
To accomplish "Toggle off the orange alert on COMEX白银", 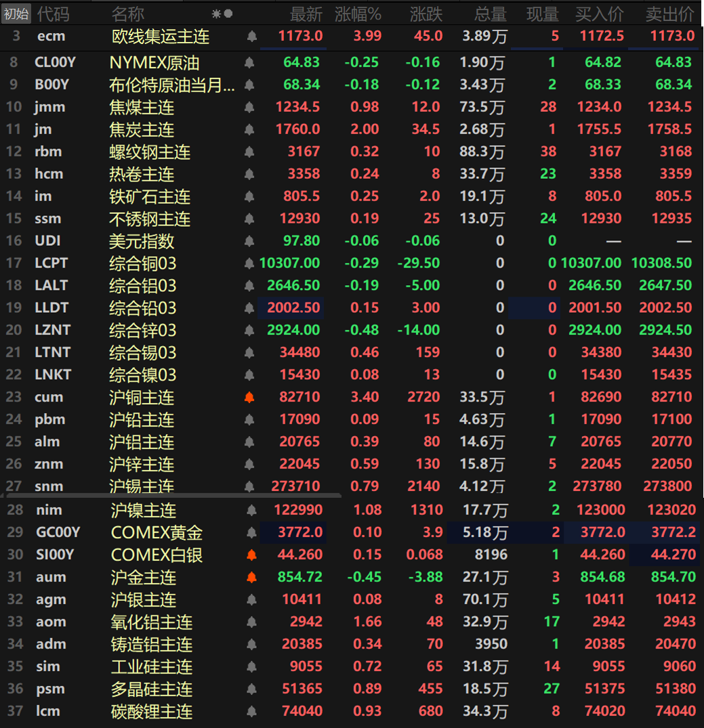I will pyautogui.click(x=252, y=555).
